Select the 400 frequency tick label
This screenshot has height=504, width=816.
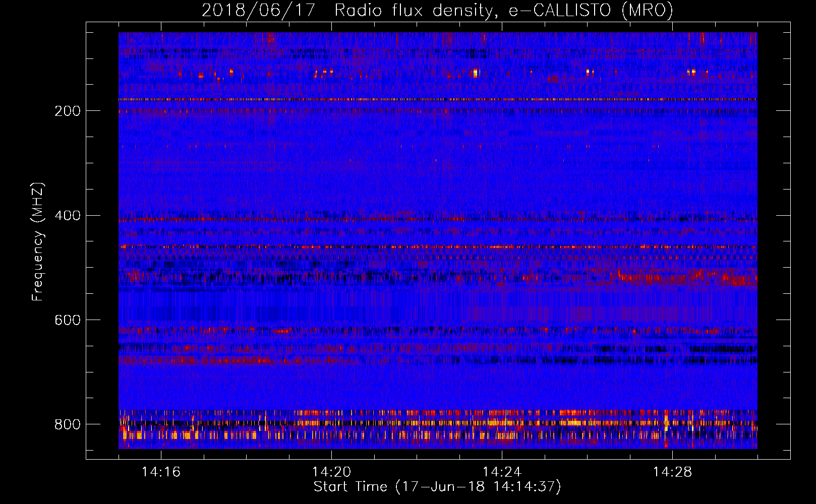pos(67,216)
